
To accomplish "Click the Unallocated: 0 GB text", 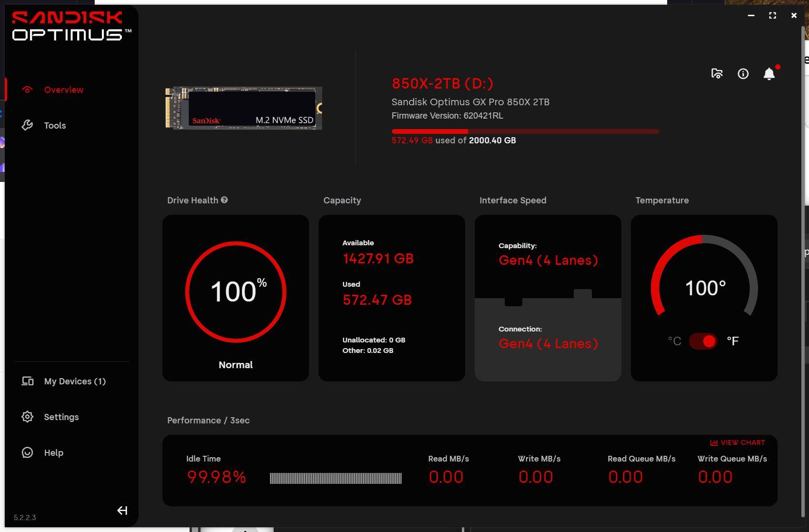I will tap(374, 340).
